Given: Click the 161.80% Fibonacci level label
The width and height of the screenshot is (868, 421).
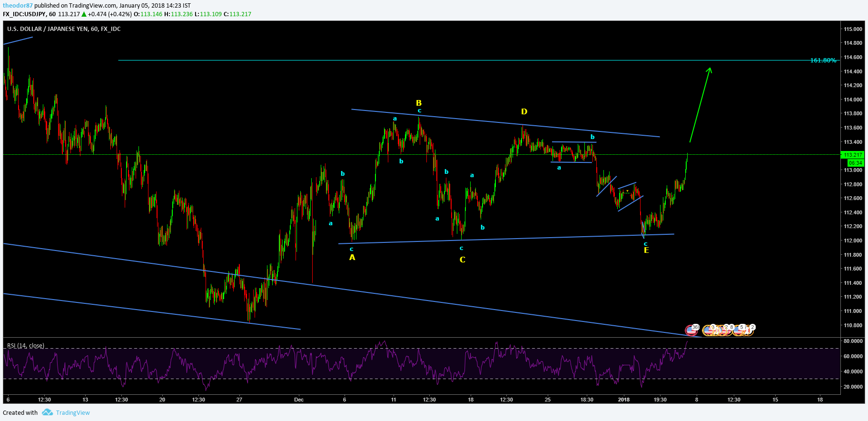Looking at the screenshot, I should pos(823,60).
